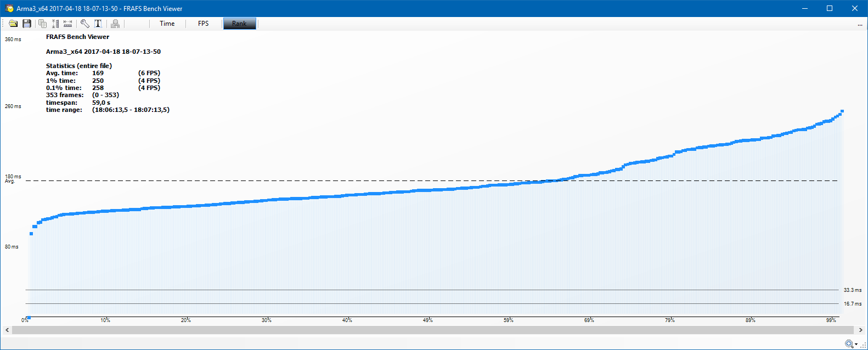The image size is (868, 350).
Task: Open settings with the wrench icon
Action: (85, 24)
